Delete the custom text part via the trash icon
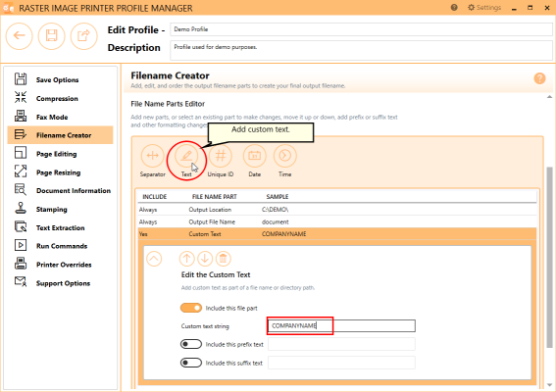 tap(223, 259)
